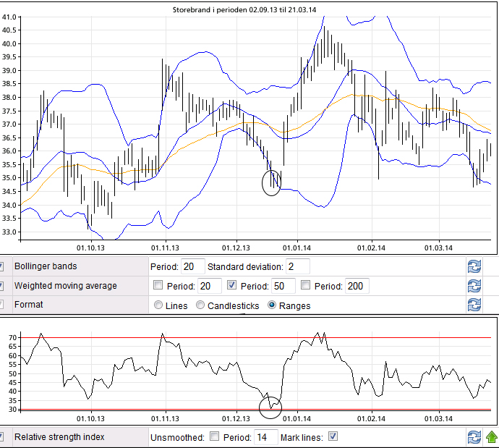Click the refresh icon in Format row

point(474,305)
